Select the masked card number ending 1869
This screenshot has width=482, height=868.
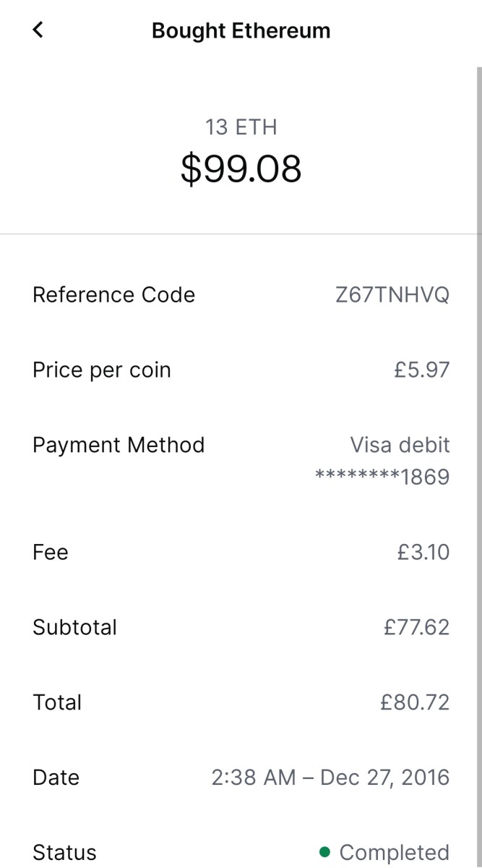(x=382, y=477)
